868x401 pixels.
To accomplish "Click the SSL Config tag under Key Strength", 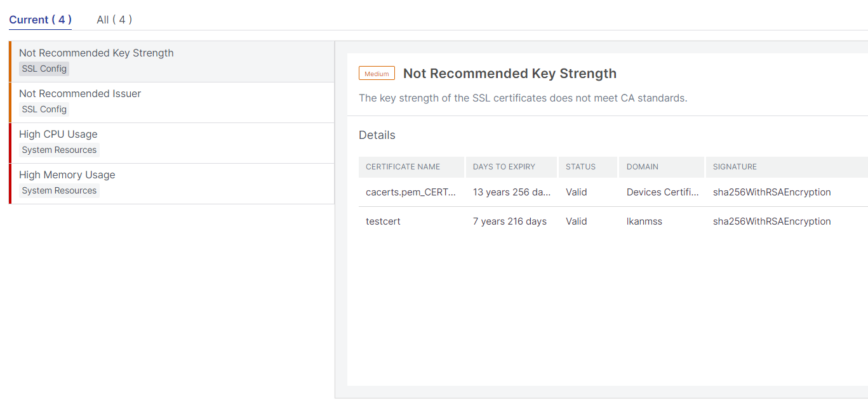I will [44, 69].
